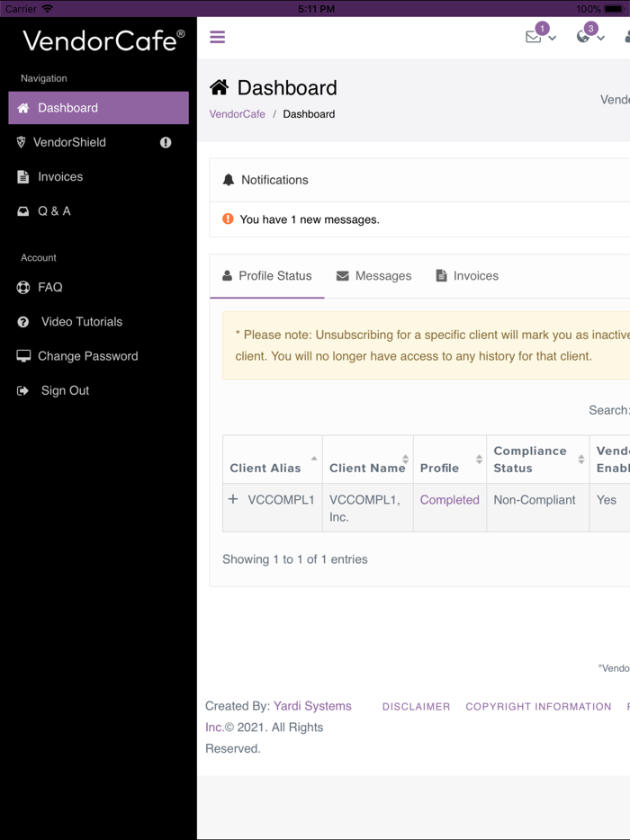Click 'Showing 1 to 1 of 1 entries' text
Screen dimensions: 630x840
[x=295, y=559]
